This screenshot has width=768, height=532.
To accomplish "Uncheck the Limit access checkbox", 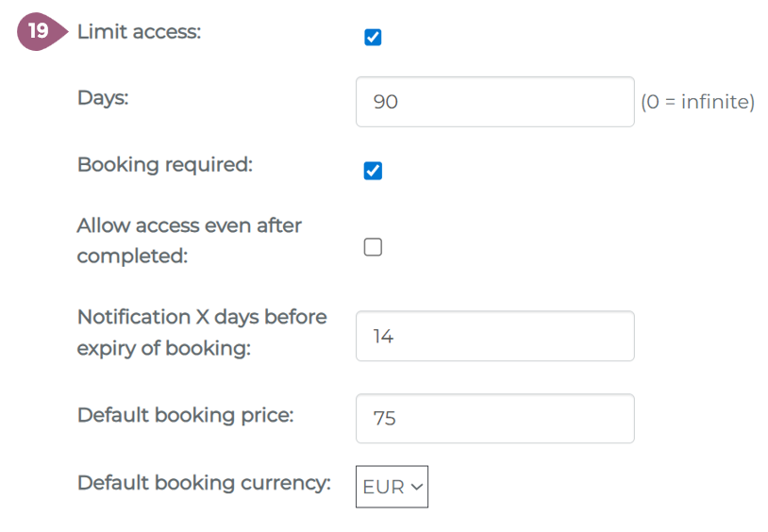I will pos(373,38).
